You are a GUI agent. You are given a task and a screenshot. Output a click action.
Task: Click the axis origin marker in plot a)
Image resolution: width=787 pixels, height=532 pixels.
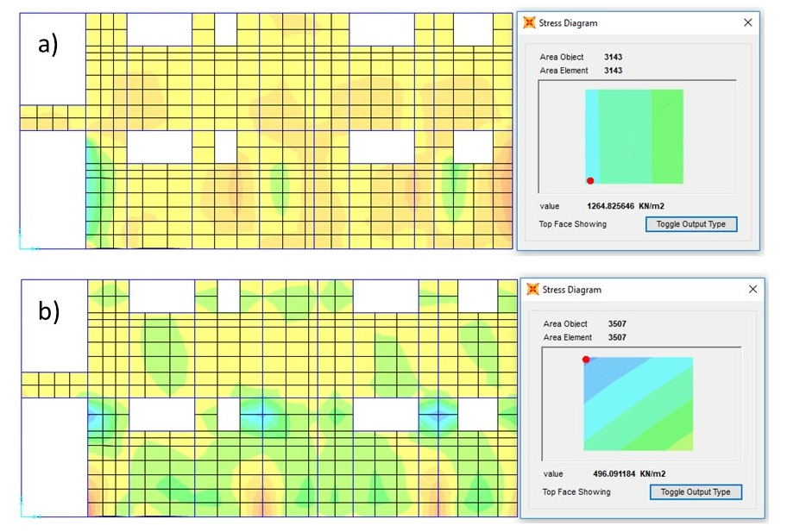click(x=22, y=245)
